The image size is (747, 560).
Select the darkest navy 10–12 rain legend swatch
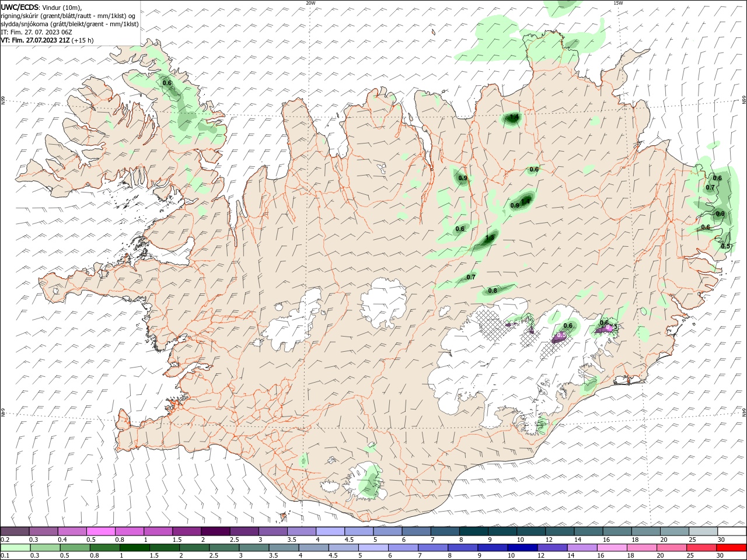tap(521, 548)
